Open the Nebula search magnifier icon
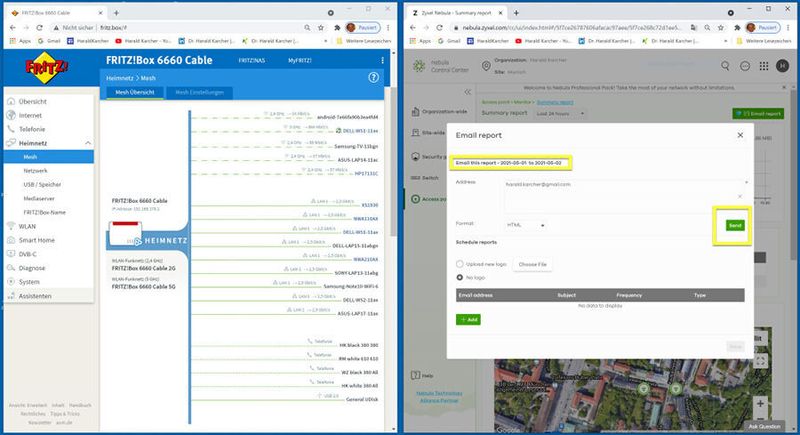Viewport: 800px width, 435px height. click(725, 66)
